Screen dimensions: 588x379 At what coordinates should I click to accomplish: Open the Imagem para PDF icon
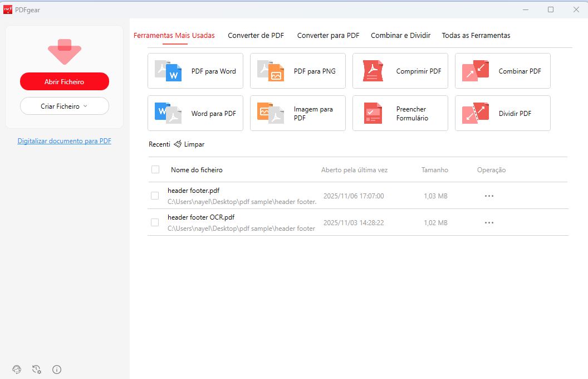tap(271, 113)
